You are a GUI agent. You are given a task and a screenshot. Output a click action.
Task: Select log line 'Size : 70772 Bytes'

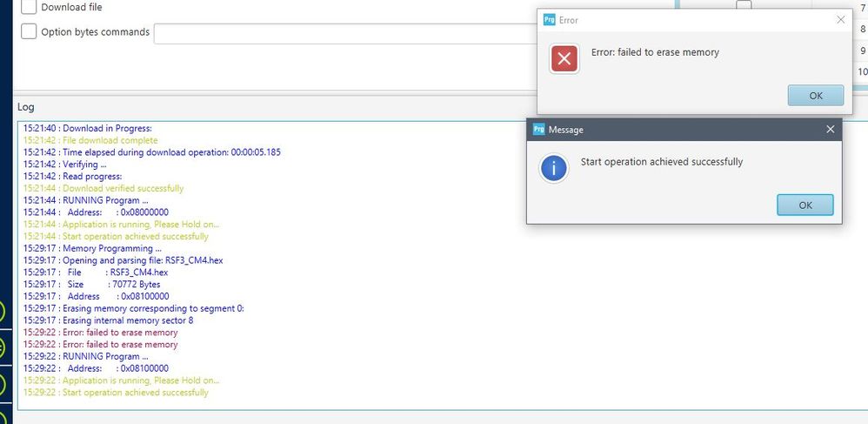click(92, 285)
